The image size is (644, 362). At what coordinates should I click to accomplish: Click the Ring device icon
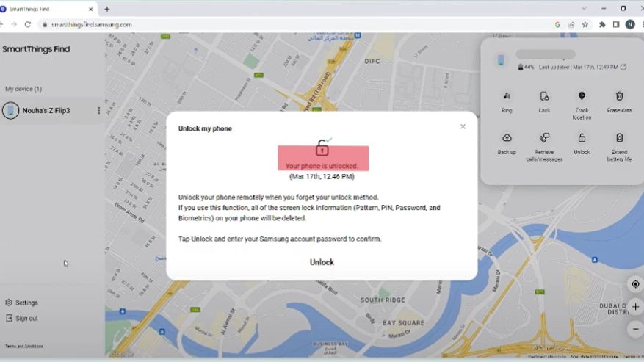coord(507,96)
